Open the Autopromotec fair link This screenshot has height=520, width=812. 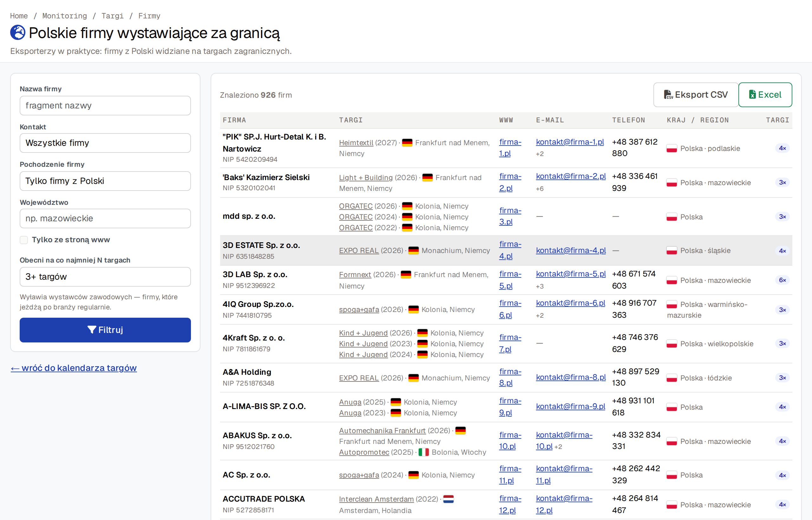[364, 452]
